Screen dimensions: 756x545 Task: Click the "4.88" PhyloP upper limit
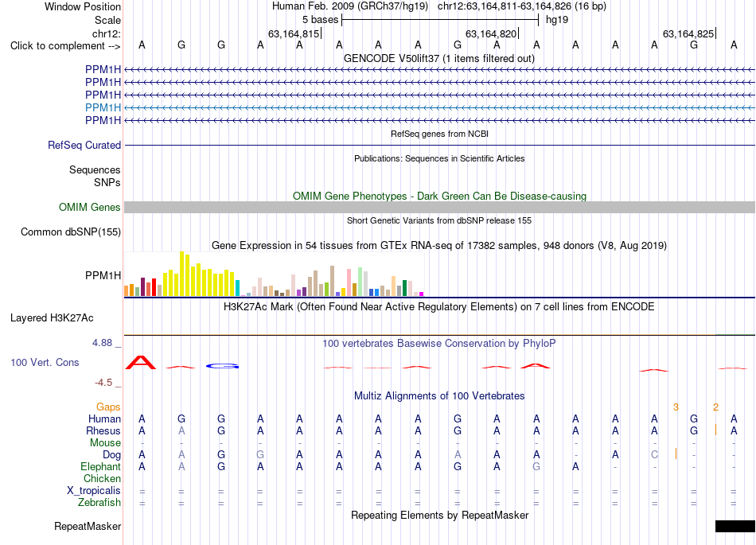point(102,343)
